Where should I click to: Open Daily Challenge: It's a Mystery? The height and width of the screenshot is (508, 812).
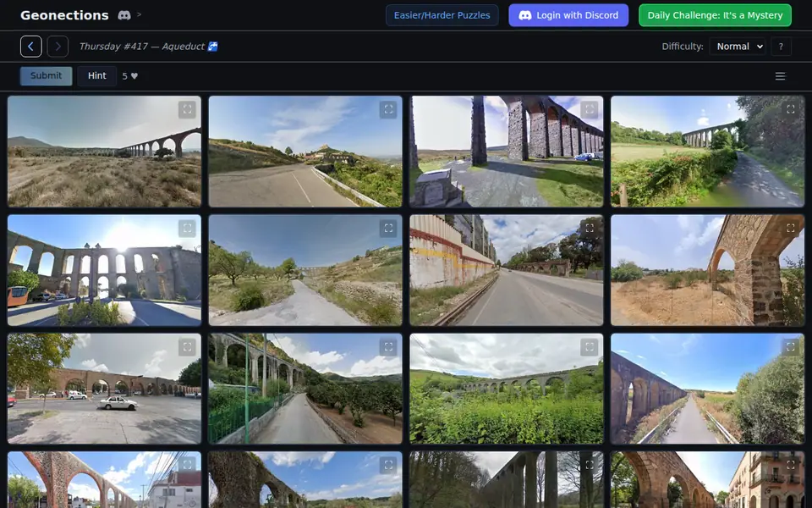(715, 15)
